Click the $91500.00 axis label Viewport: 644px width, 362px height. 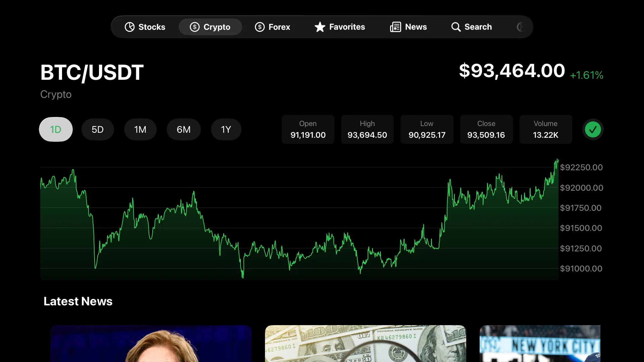(x=581, y=228)
